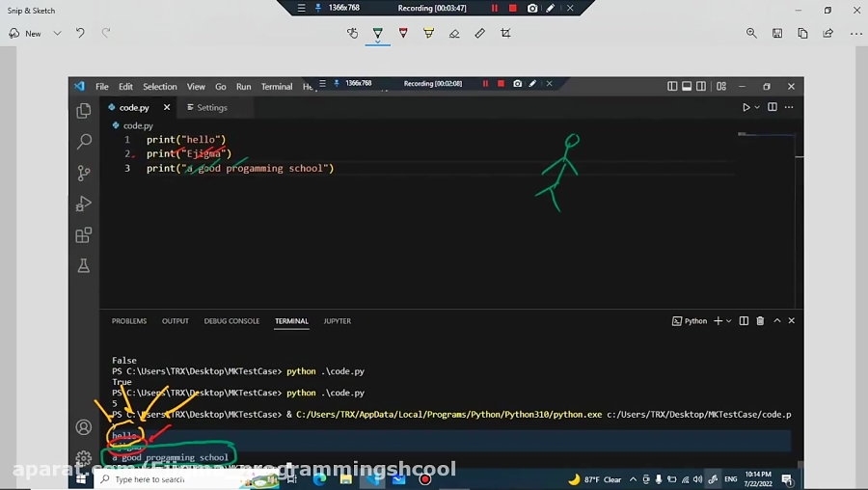Toggle the VS Code panel layout button
This screenshot has height=490, width=868.
click(685, 86)
